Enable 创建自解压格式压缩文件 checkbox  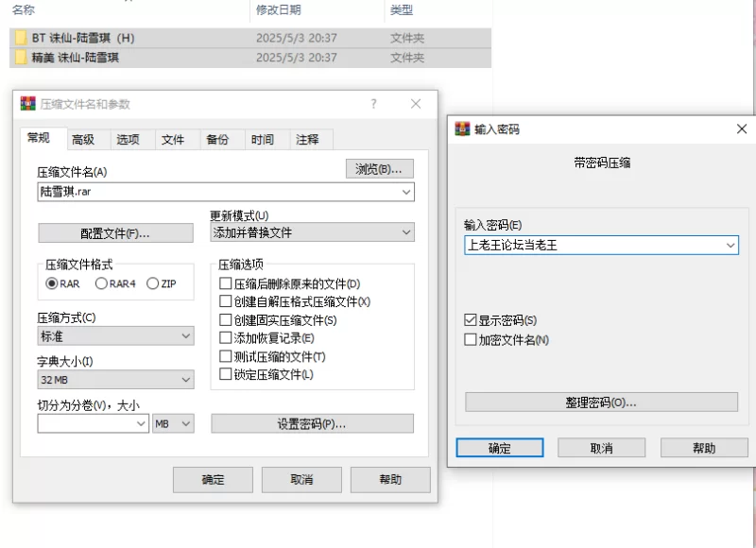click(225, 301)
